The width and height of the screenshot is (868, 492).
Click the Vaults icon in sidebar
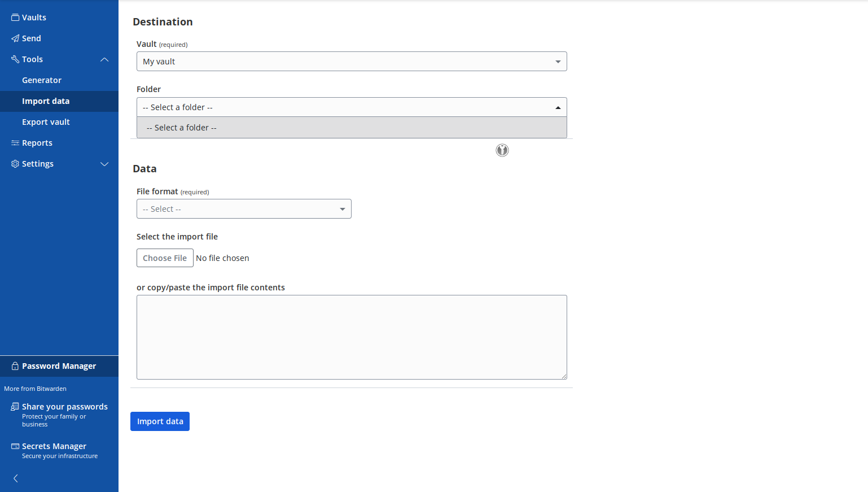coord(15,18)
